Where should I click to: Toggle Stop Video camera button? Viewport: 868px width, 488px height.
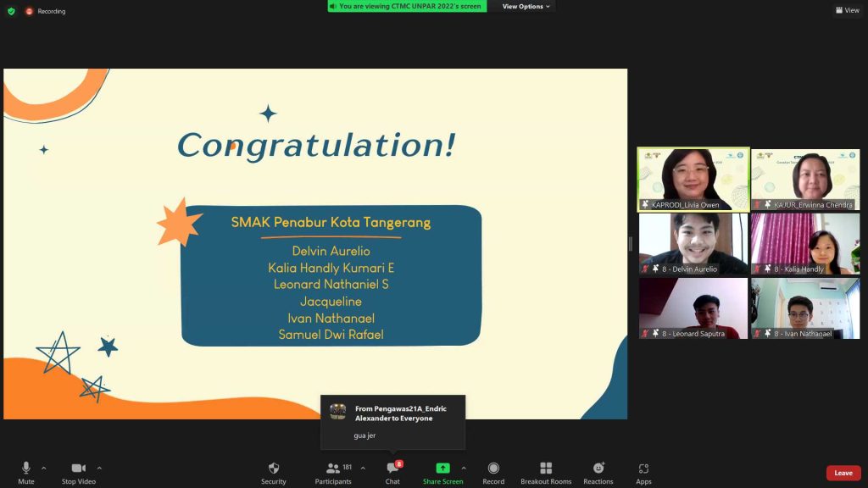(80, 471)
